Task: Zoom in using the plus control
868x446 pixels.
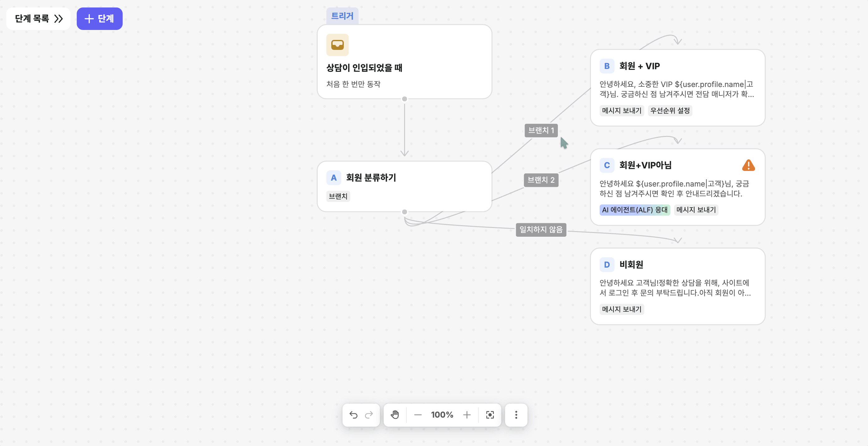Action: tap(467, 415)
